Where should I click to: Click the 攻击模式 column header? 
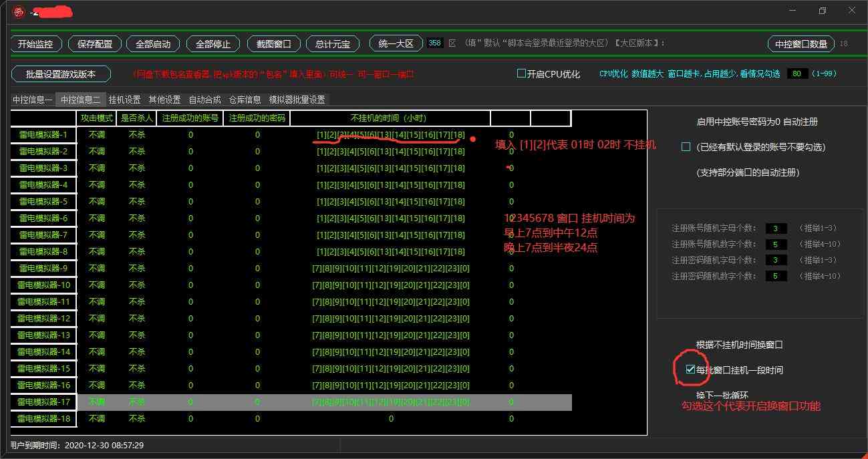pyautogui.click(x=97, y=118)
